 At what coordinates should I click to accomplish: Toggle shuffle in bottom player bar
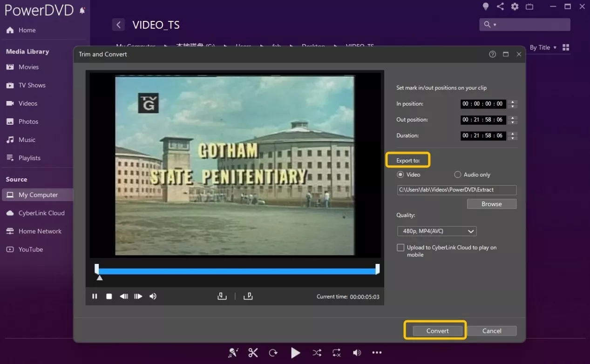click(317, 353)
